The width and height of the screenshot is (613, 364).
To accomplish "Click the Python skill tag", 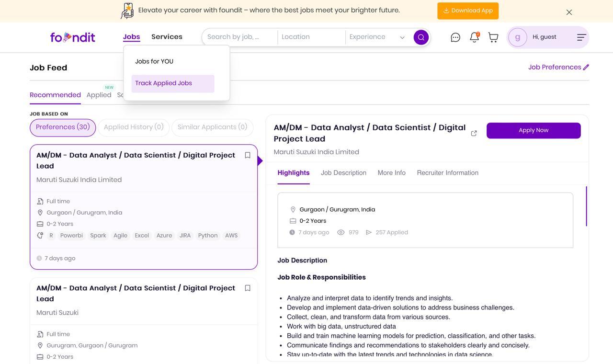I will pos(208,236).
